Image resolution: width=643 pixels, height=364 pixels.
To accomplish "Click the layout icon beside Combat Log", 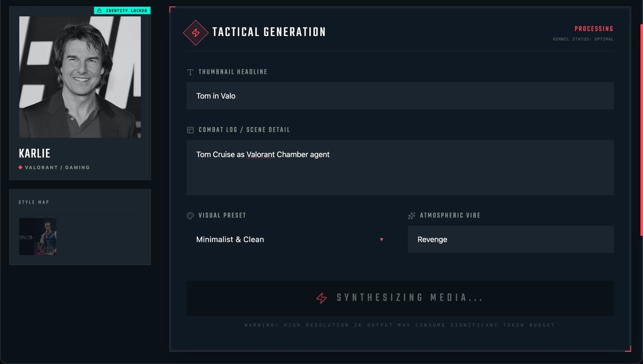I will pyautogui.click(x=190, y=130).
